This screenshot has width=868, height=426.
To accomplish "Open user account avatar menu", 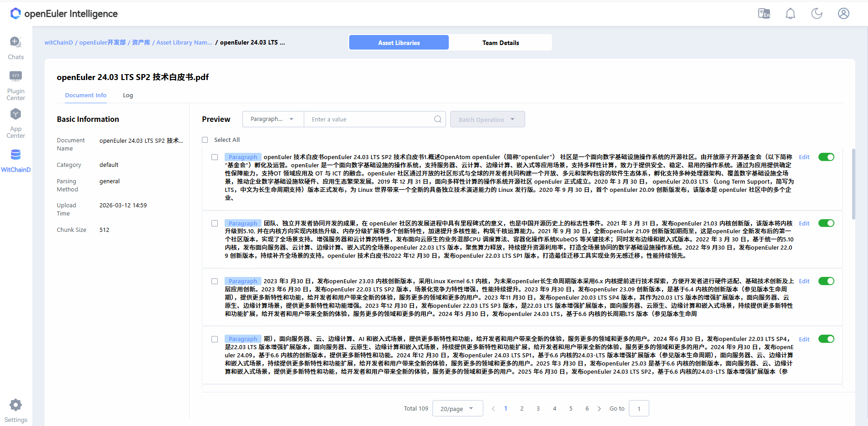I will point(843,14).
